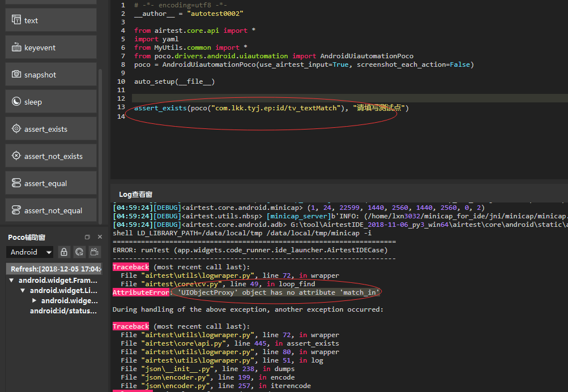The image size is (568, 392).
Task: Collapse the android.widget.Li... tree node
Action: coord(23,290)
